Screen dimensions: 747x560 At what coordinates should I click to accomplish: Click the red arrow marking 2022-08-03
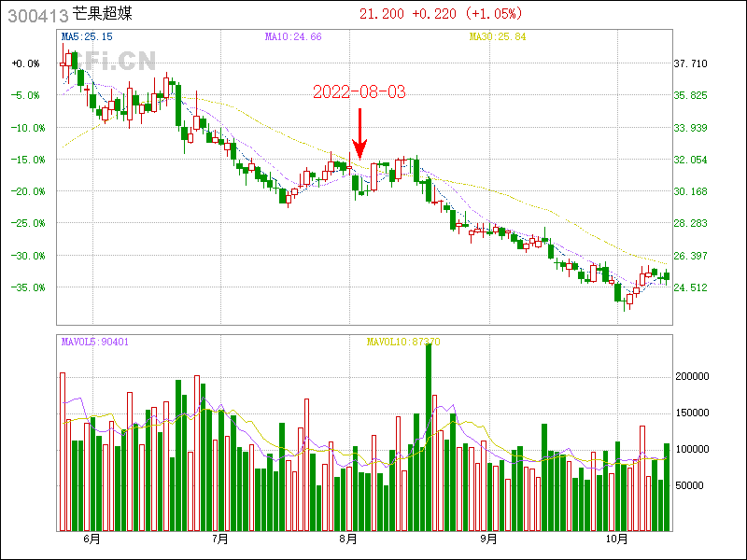pos(359,133)
